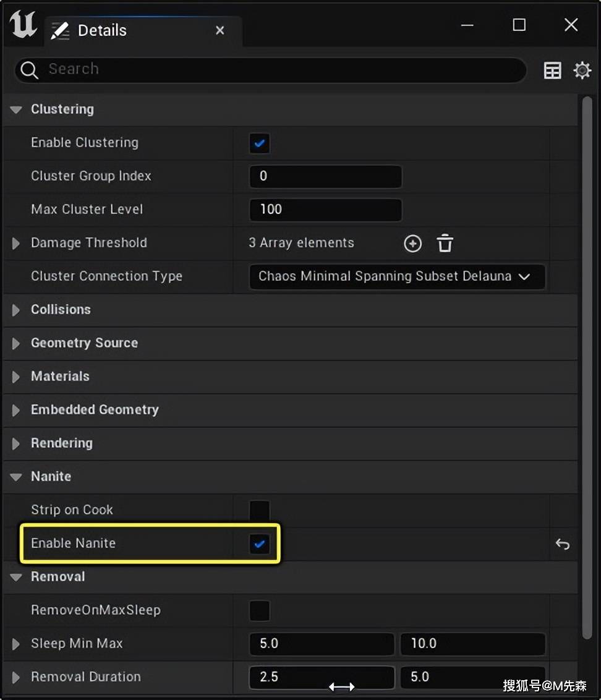601x700 pixels.
Task: Open the Cluster Connection Type dropdown
Action: click(397, 276)
